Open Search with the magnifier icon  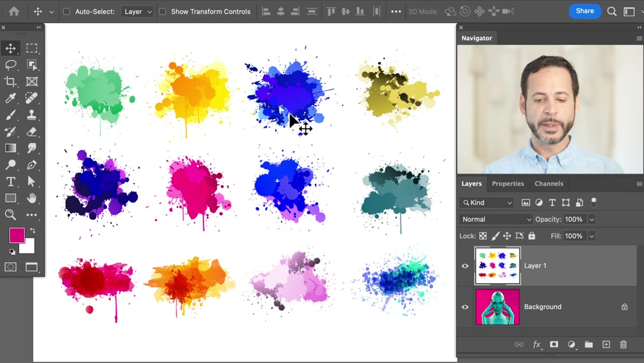(612, 11)
